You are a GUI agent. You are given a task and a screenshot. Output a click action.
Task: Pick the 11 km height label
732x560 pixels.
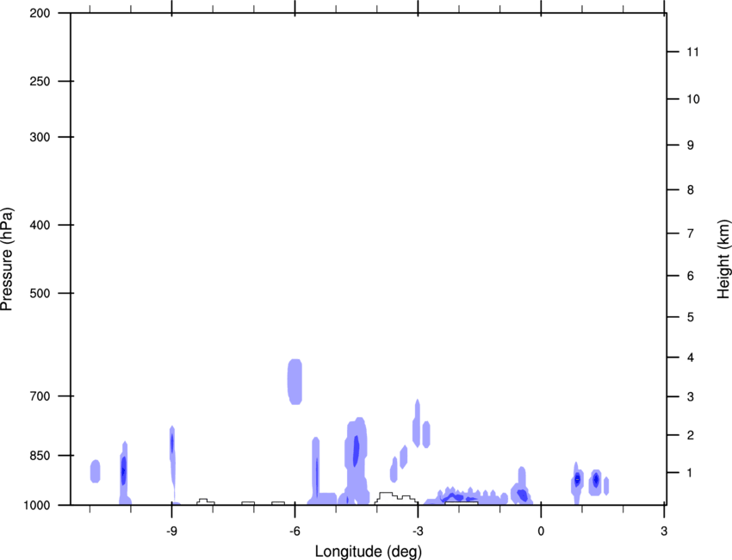[x=692, y=52]
